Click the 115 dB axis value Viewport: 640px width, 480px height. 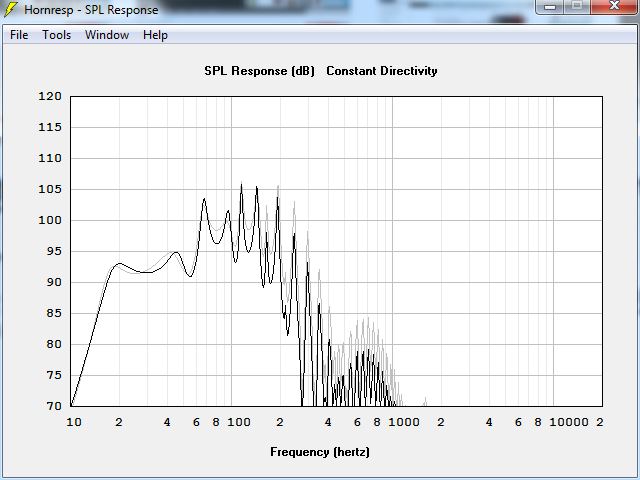pyautogui.click(x=50, y=127)
